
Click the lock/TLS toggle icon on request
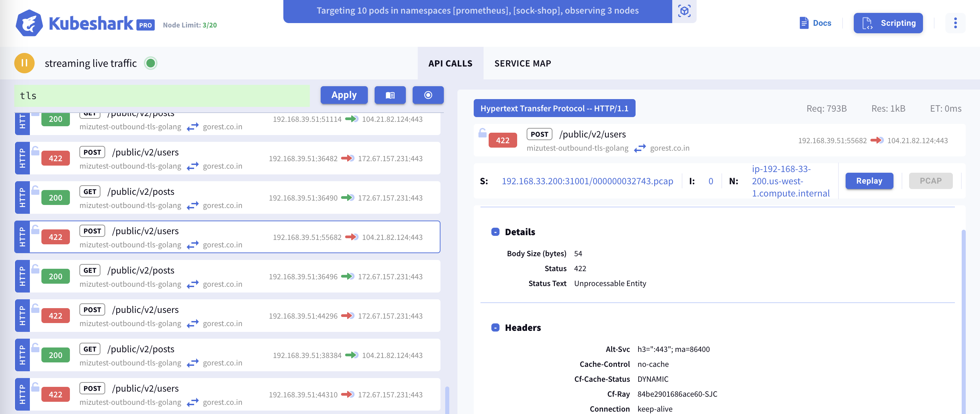(483, 133)
